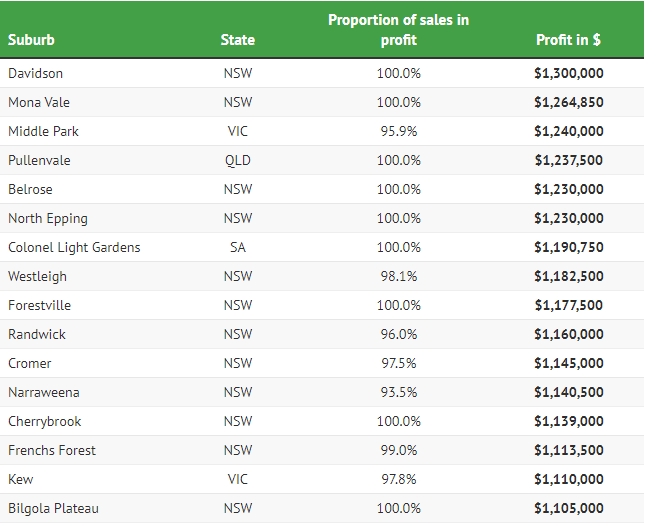Click the Profit in $ column header
Screen dimensions: 667x526
568,40
